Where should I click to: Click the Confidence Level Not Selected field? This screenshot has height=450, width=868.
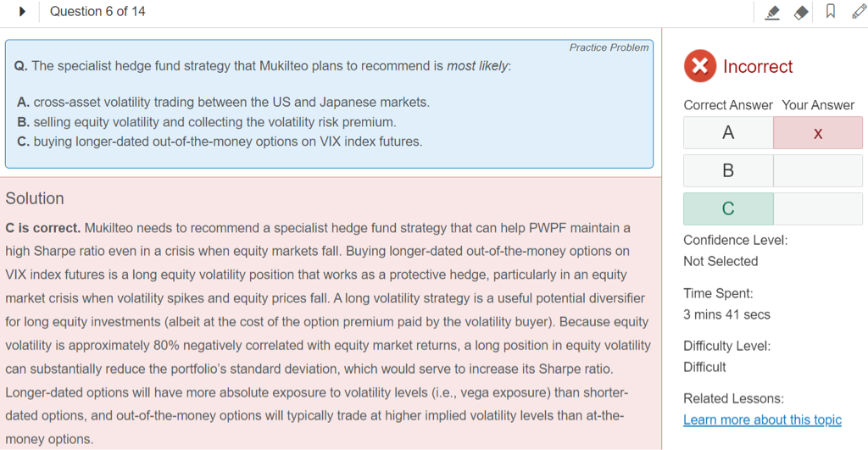click(x=721, y=261)
